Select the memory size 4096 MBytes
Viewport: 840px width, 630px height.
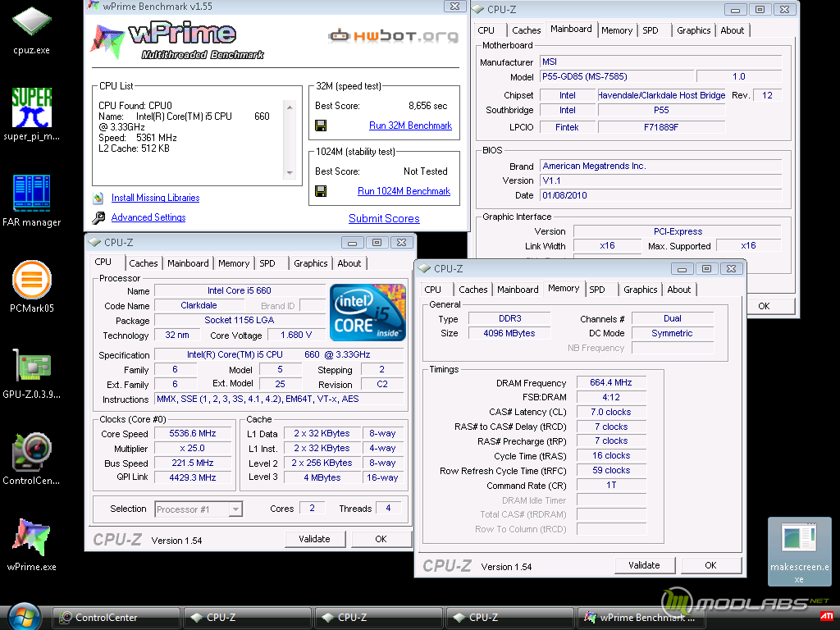coord(509,333)
